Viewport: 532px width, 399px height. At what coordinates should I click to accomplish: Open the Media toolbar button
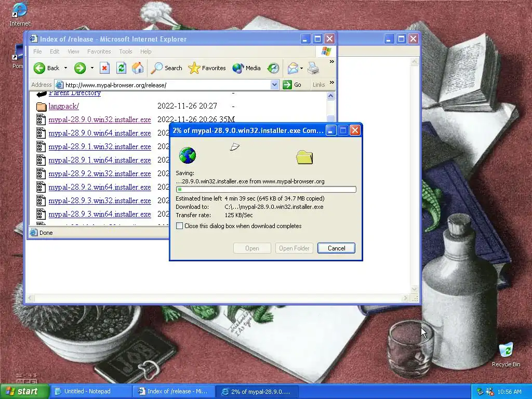pos(247,68)
